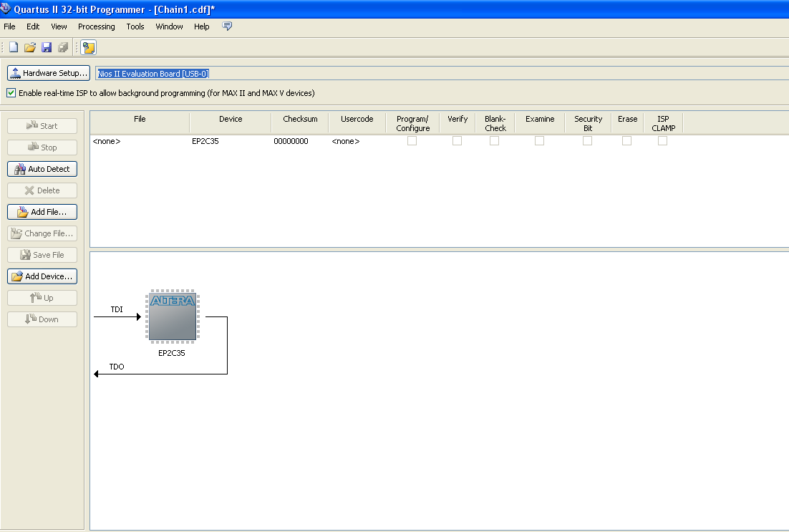This screenshot has height=532, width=789.
Task: Click the Checksum column header
Action: [x=300, y=123]
